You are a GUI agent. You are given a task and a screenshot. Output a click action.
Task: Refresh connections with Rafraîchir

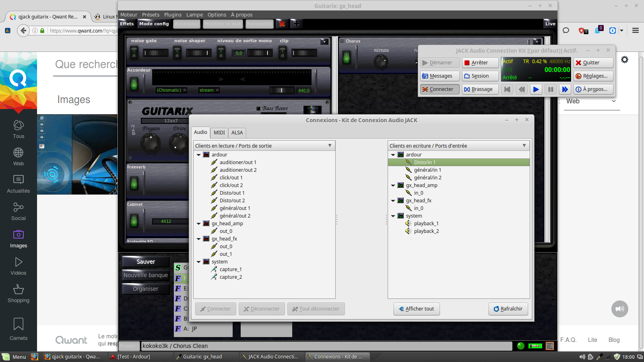click(508, 309)
